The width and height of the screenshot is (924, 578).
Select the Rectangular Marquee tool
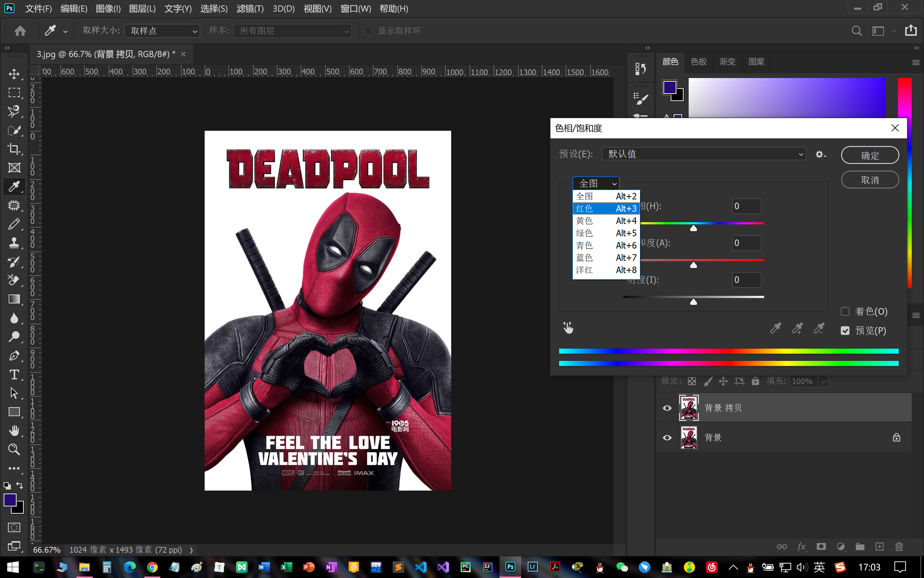tap(14, 92)
